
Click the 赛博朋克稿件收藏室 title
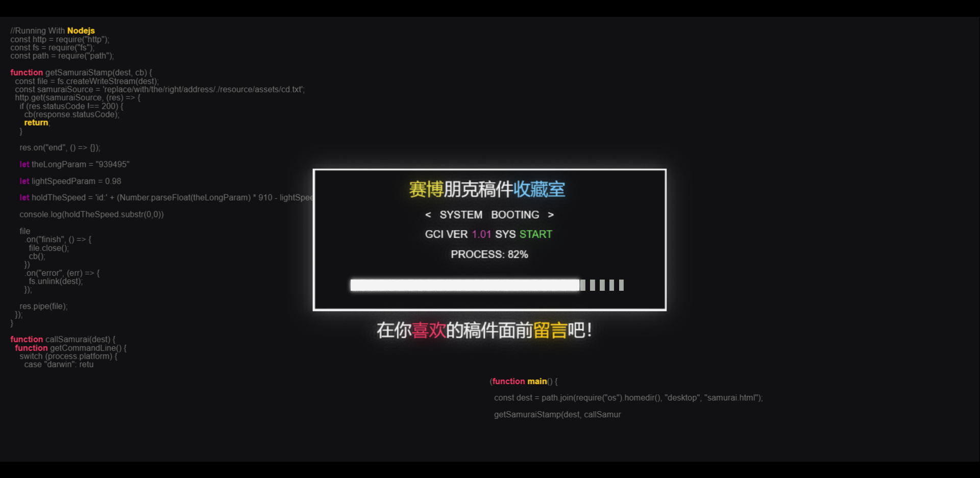487,189
